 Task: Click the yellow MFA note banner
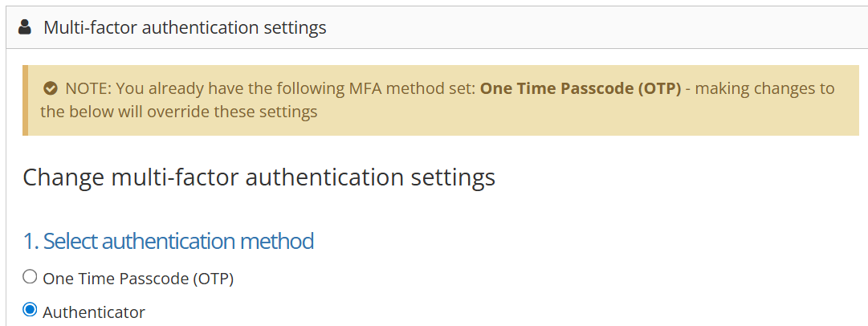pos(441,100)
